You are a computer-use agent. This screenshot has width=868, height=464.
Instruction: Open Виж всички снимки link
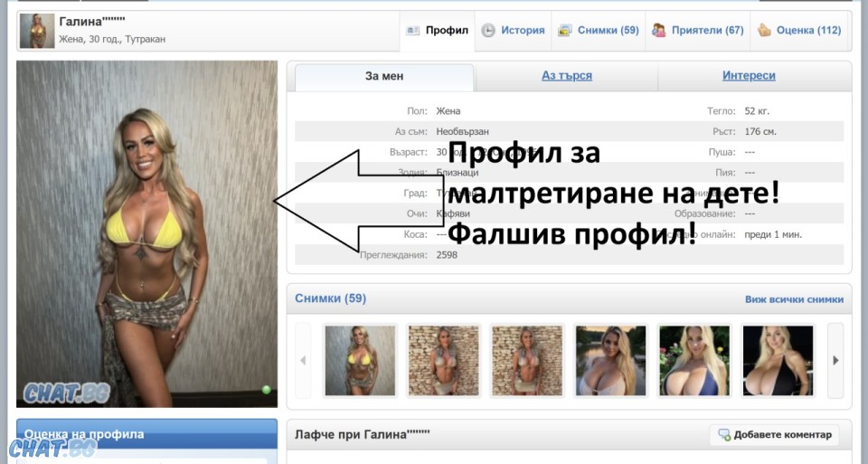(x=794, y=299)
